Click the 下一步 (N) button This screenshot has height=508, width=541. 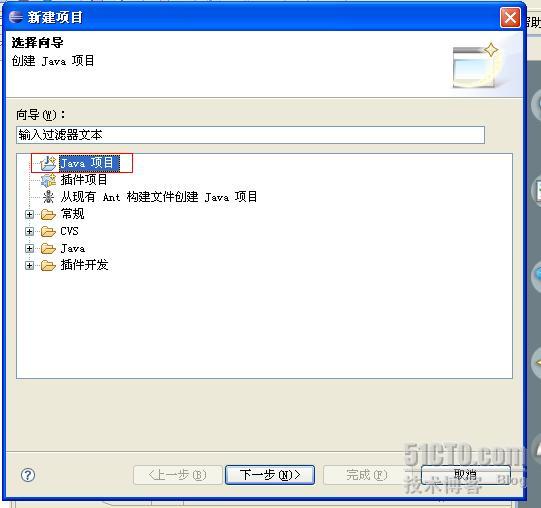coord(270,475)
